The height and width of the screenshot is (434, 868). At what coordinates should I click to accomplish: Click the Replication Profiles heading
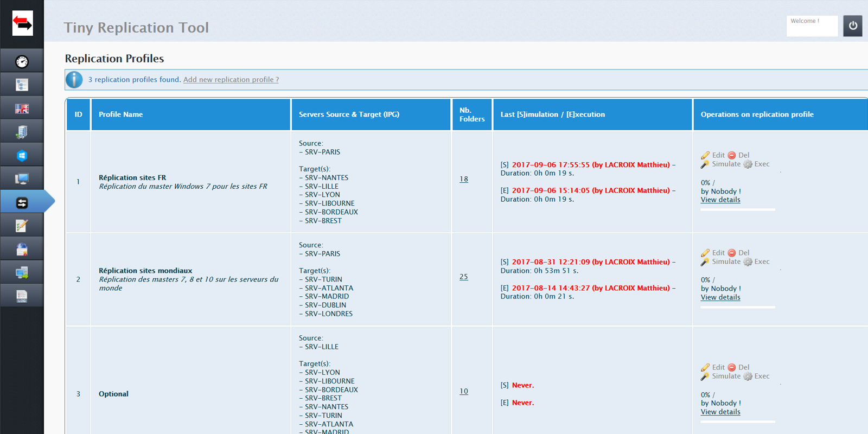(114, 59)
